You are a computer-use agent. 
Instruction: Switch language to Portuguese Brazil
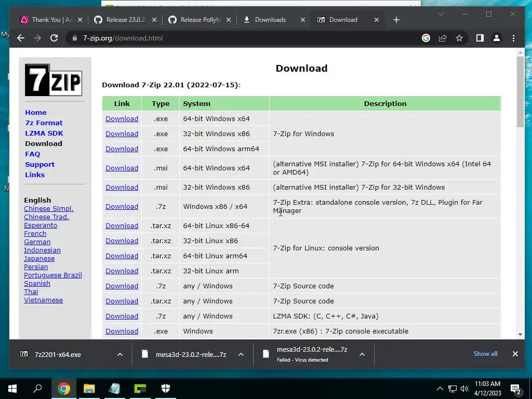click(52, 275)
